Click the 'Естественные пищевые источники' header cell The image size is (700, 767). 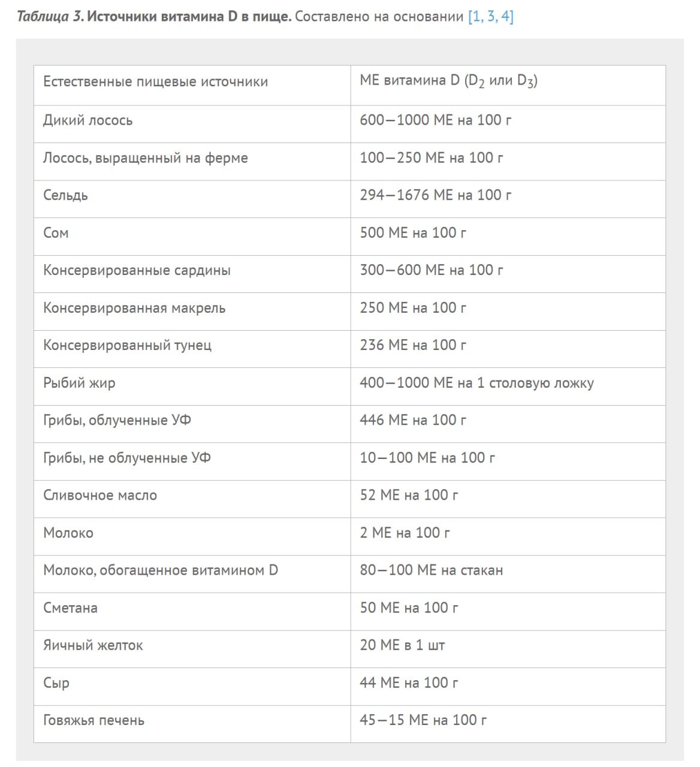click(x=155, y=82)
